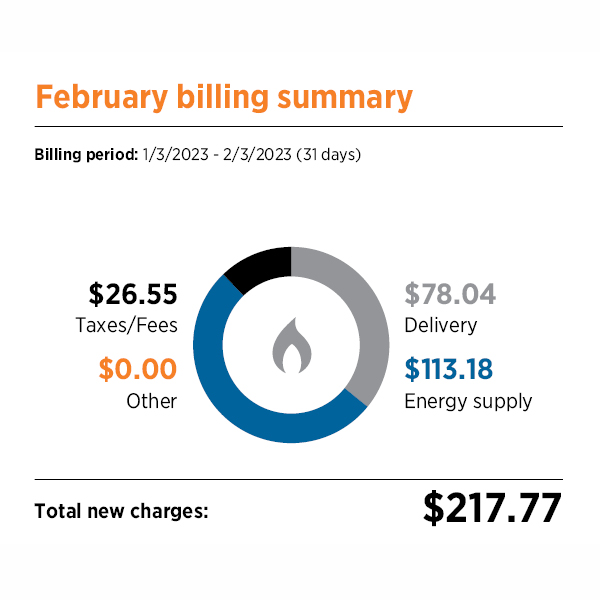Click the divider line above the total

[x=298, y=479]
